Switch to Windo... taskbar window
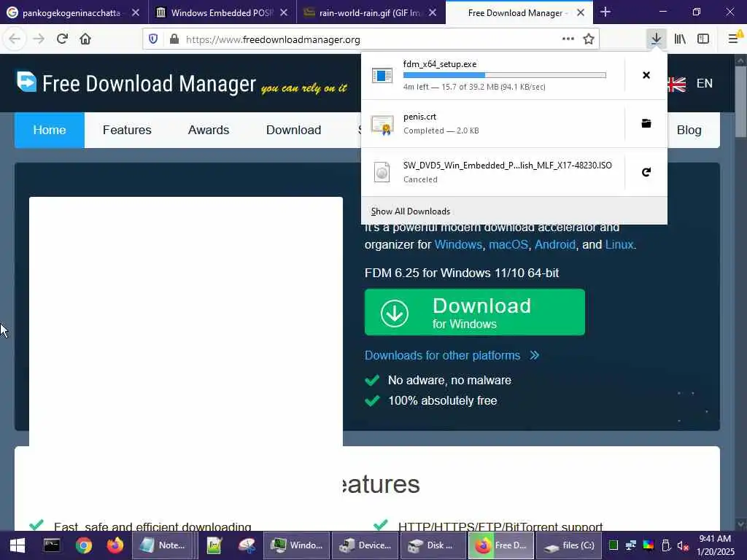 (296, 545)
